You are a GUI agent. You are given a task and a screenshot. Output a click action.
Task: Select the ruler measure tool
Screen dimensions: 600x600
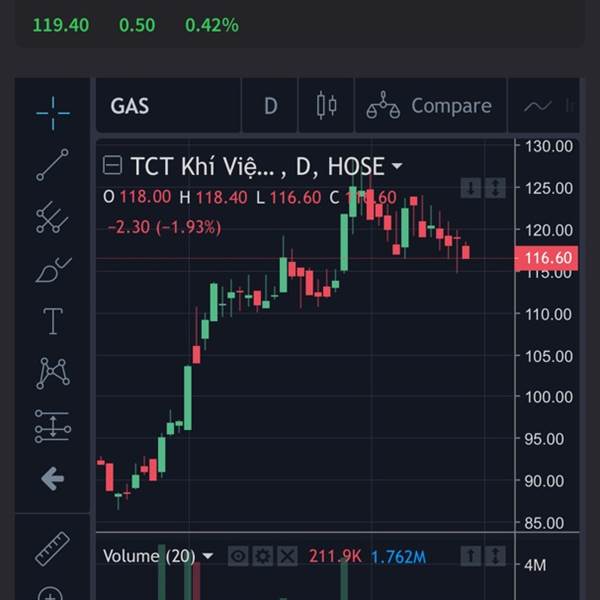[52, 549]
